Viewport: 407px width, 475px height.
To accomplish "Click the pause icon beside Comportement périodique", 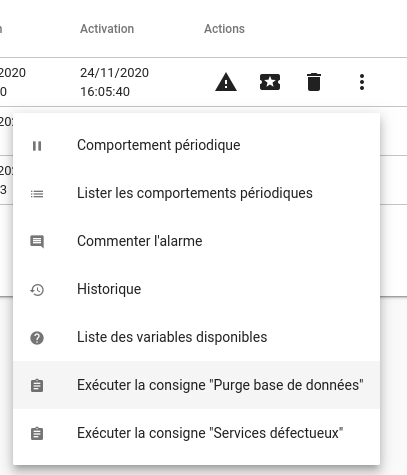I will [37, 146].
